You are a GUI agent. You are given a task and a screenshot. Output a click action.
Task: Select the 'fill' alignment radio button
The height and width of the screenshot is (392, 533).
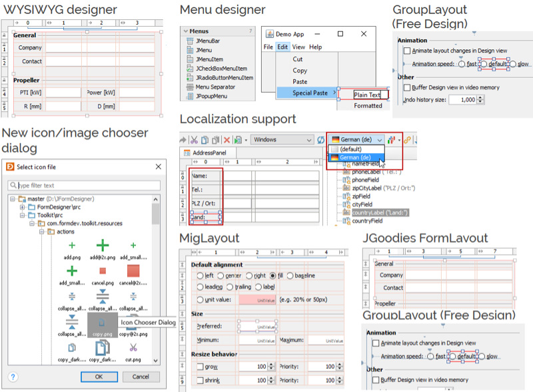point(272,276)
